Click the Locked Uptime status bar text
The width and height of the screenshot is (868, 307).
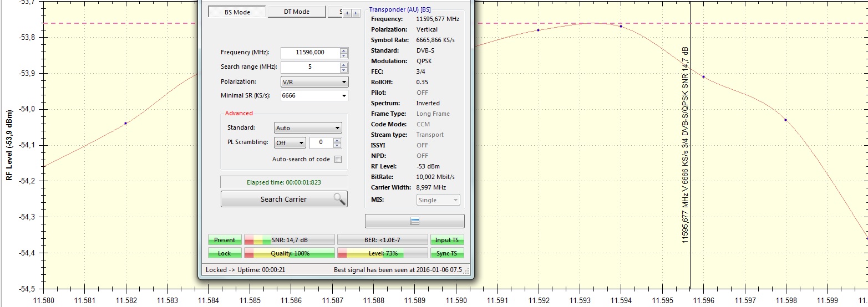[x=245, y=270]
